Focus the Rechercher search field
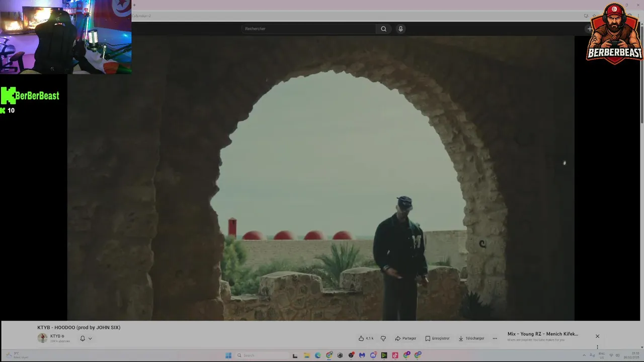 coord(309,29)
